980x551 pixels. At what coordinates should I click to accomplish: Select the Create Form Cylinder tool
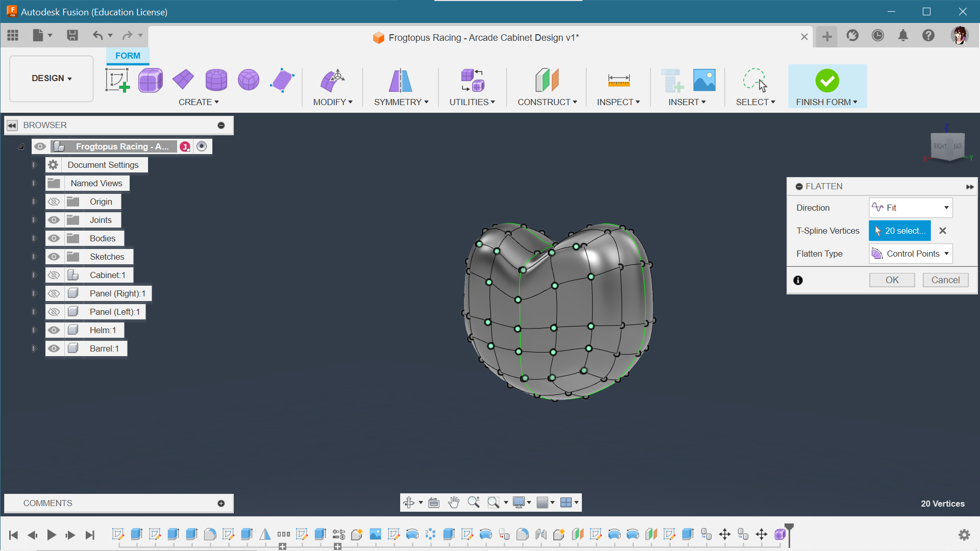tap(216, 80)
